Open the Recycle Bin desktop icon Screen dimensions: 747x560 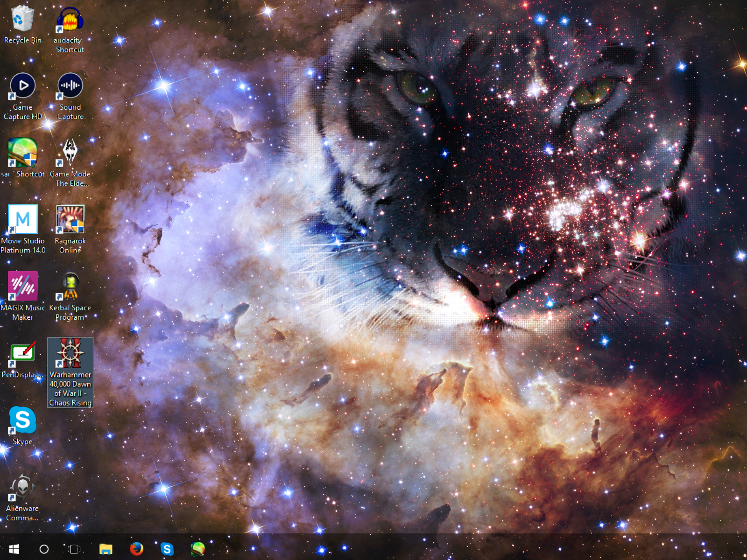pyautogui.click(x=22, y=20)
